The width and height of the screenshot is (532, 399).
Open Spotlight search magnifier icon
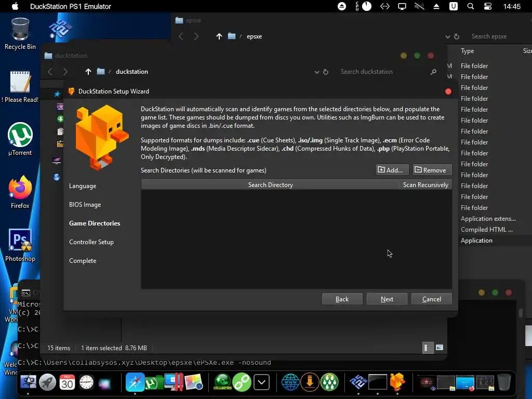(x=471, y=6)
